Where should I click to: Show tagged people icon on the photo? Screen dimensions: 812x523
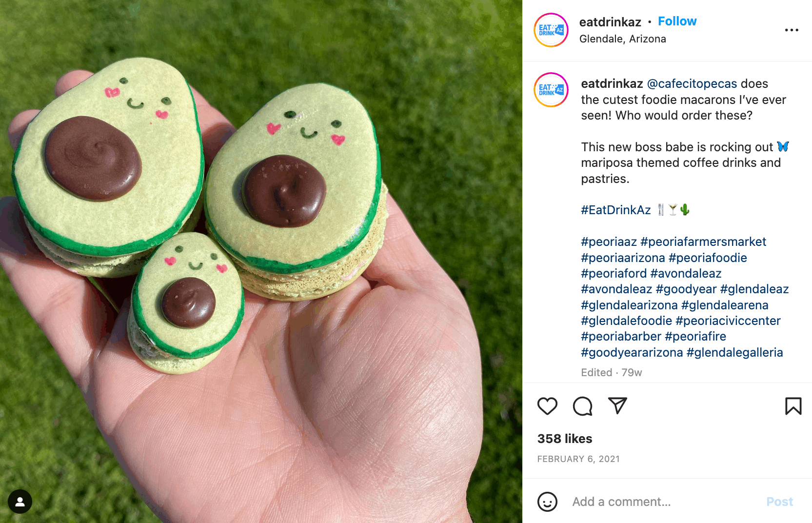tap(20, 502)
